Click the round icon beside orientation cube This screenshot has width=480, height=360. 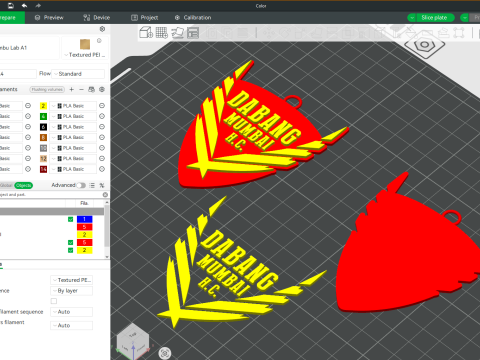[165, 353]
